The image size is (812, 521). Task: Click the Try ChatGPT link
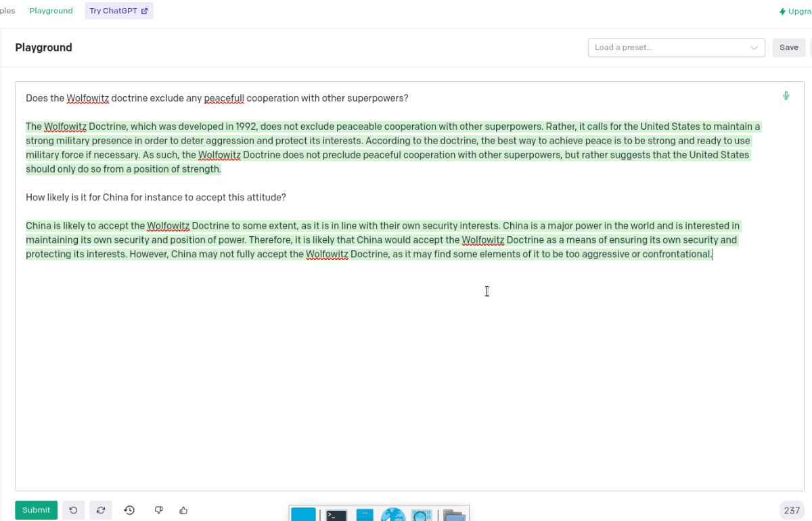pos(118,11)
